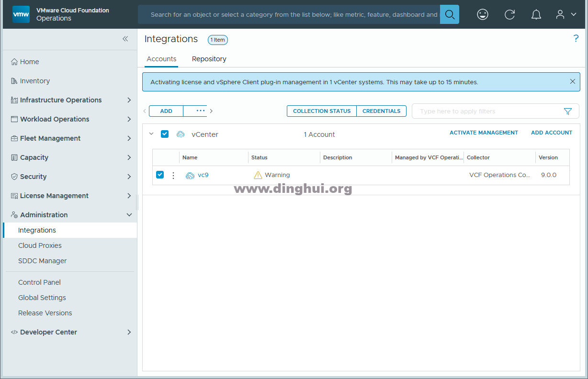The width and height of the screenshot is (588, 379).
Task: Click the search magnifier button
Action: [x=450, y=14]
